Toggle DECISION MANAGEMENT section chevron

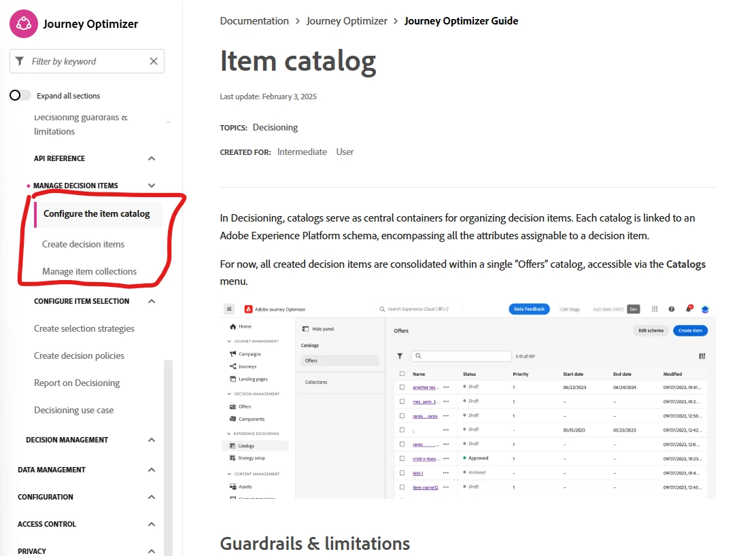152,440
